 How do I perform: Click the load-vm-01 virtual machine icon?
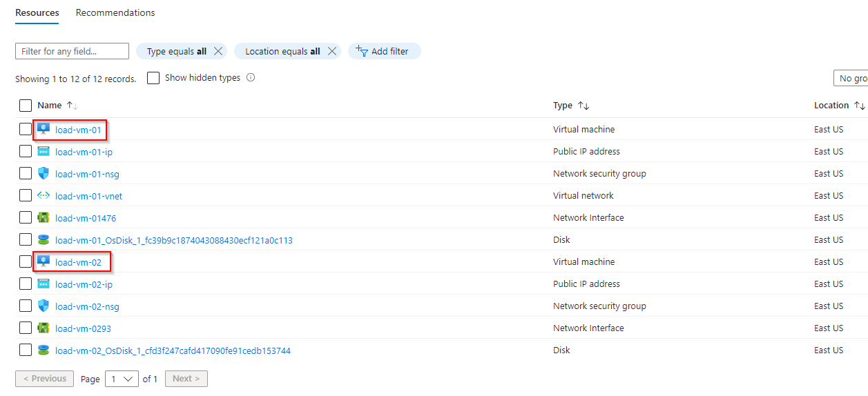[x=44, y=129]
